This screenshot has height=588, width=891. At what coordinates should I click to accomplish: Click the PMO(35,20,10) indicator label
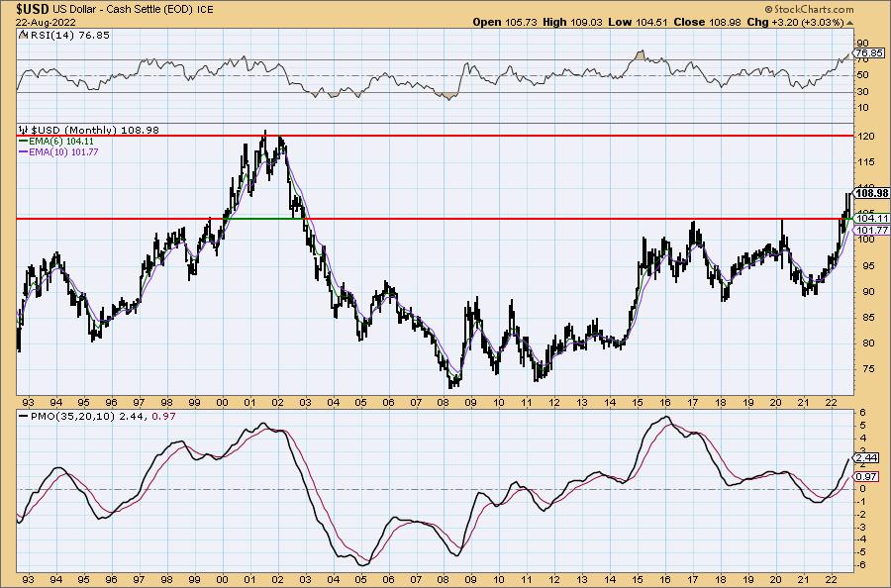tap(70, 416)
